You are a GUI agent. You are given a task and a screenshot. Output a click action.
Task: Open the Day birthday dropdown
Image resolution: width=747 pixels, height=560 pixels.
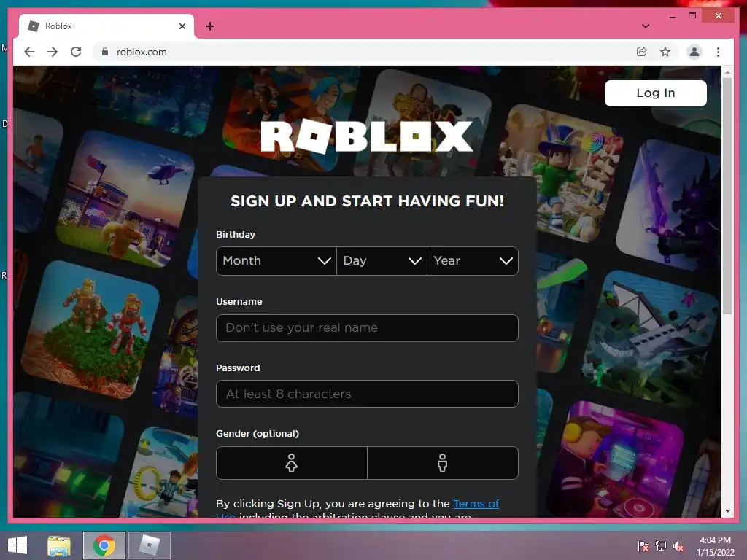[382, 261]
